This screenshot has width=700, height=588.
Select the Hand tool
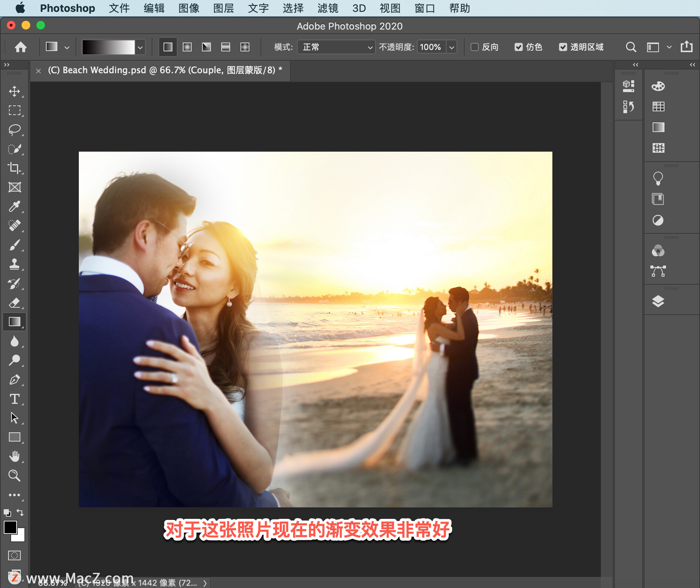coord(14,456)
